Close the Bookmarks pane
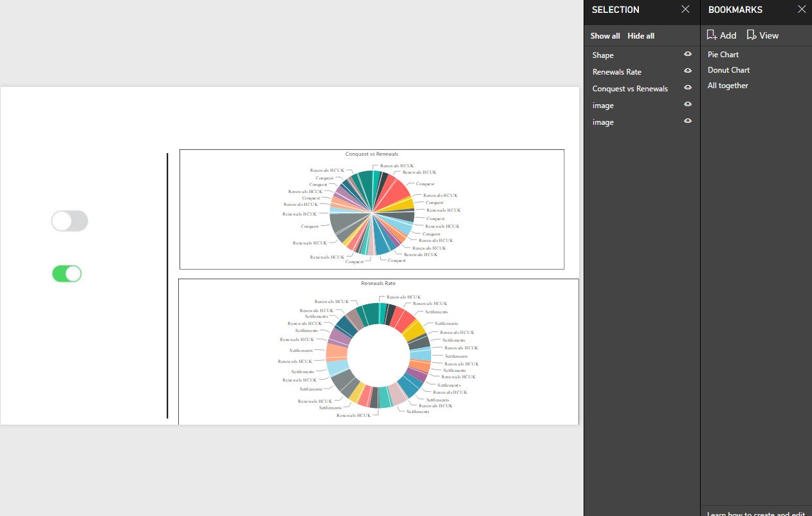The image size is (812, 516). click(802, 10)
